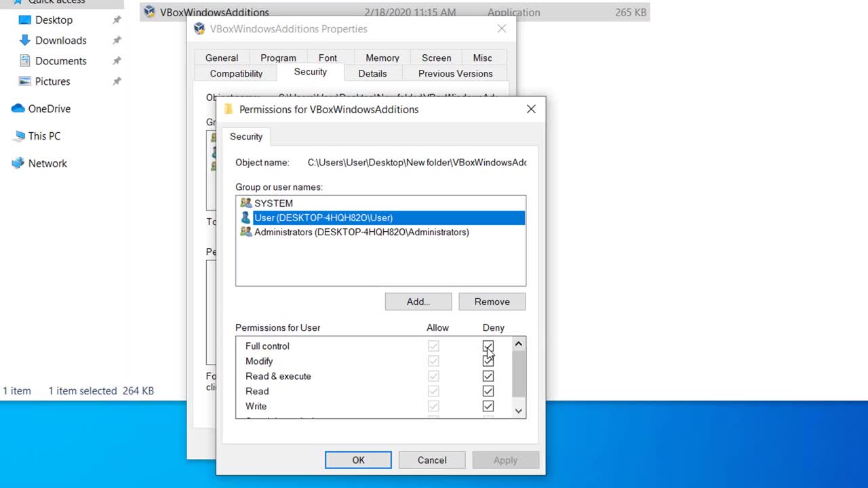Click the User account icon in group list
Screen dimensions: 868x488
click(x=245, y=218)
